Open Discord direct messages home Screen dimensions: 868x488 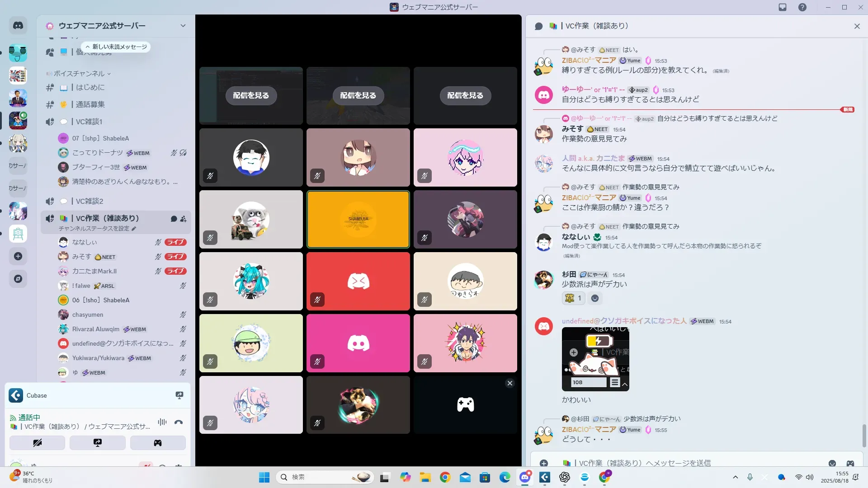[18, 26]
